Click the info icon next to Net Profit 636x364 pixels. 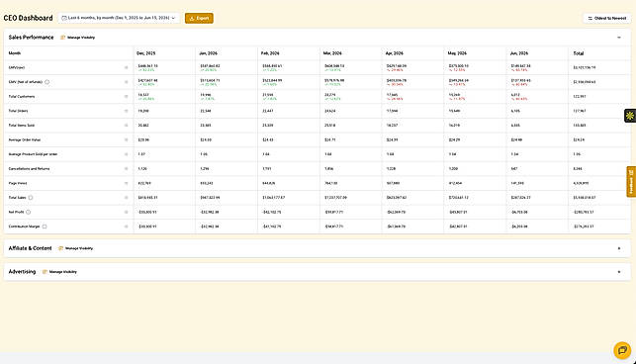[x=29, y=212]
